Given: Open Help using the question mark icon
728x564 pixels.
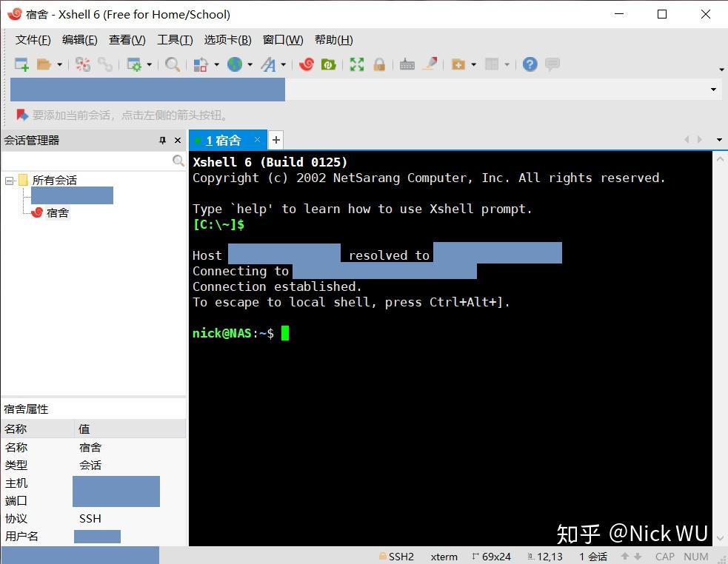Looking at the screenshot, I should [x=530, y=64].
